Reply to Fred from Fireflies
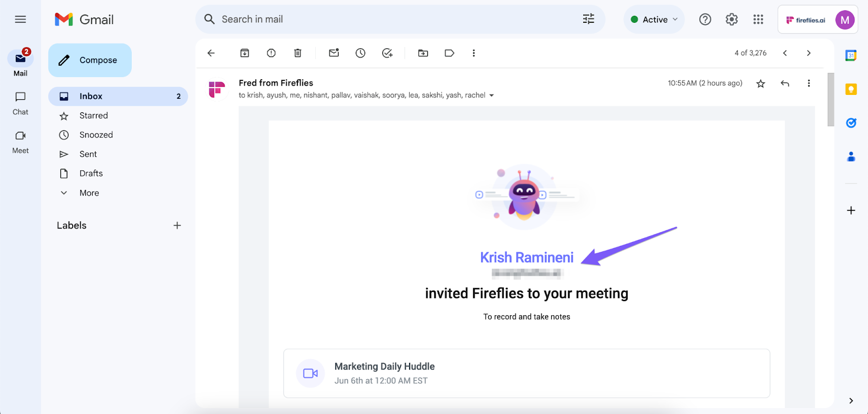 click(785, 84)
